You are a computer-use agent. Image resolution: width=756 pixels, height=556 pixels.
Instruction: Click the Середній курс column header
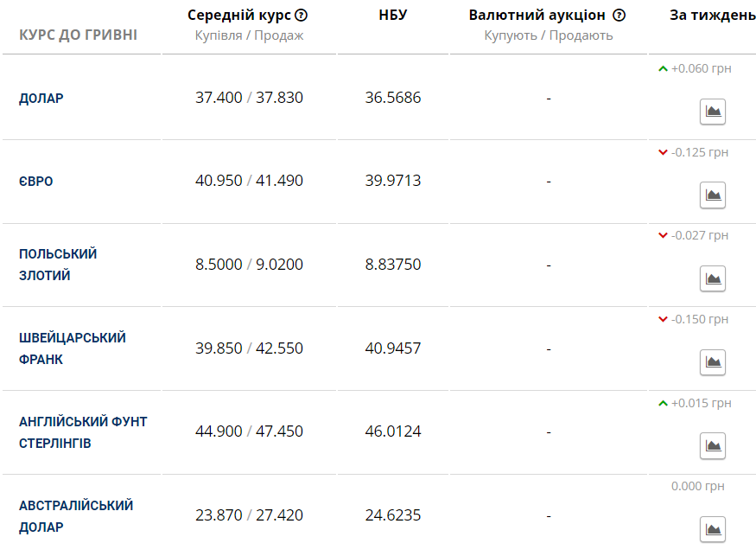(239, 16)
